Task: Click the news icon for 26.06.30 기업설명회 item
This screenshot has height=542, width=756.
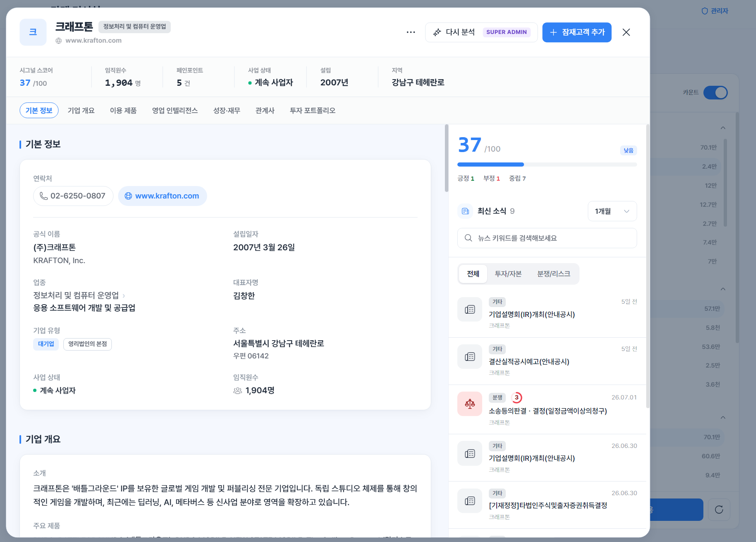Action: [x=470, y=453]
